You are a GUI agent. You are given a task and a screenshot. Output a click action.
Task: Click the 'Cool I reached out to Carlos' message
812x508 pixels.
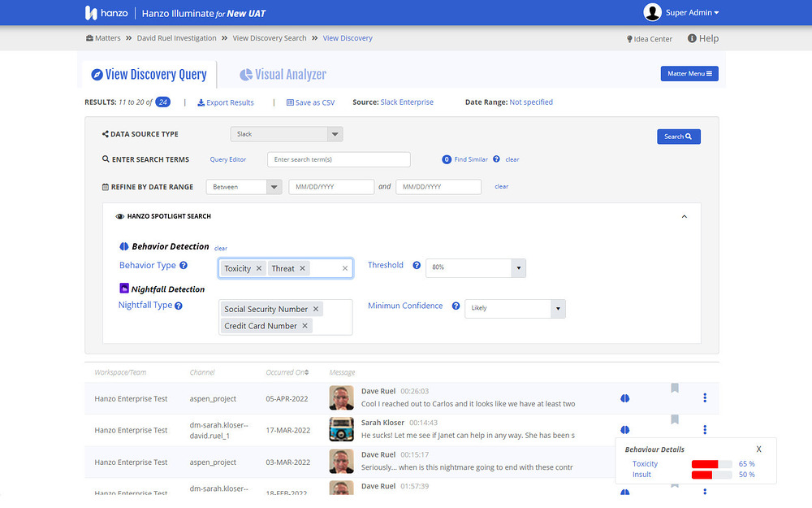click(x=469, y=404)
